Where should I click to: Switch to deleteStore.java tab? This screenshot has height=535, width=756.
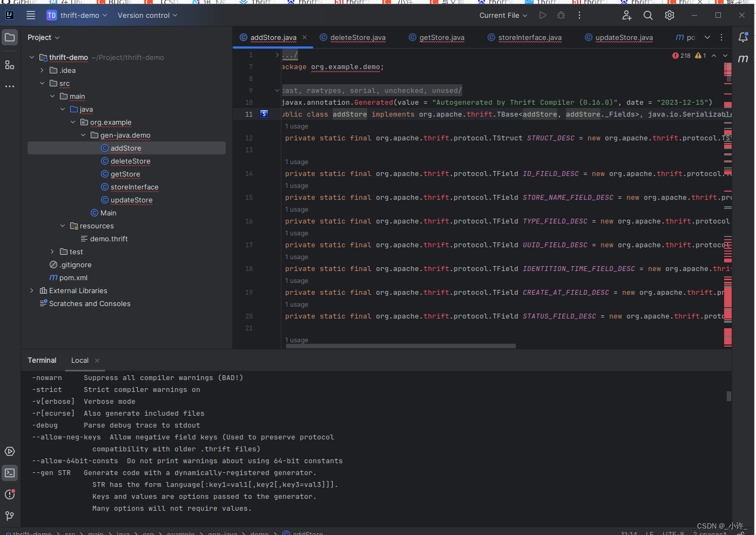click(x=353, y=37)
